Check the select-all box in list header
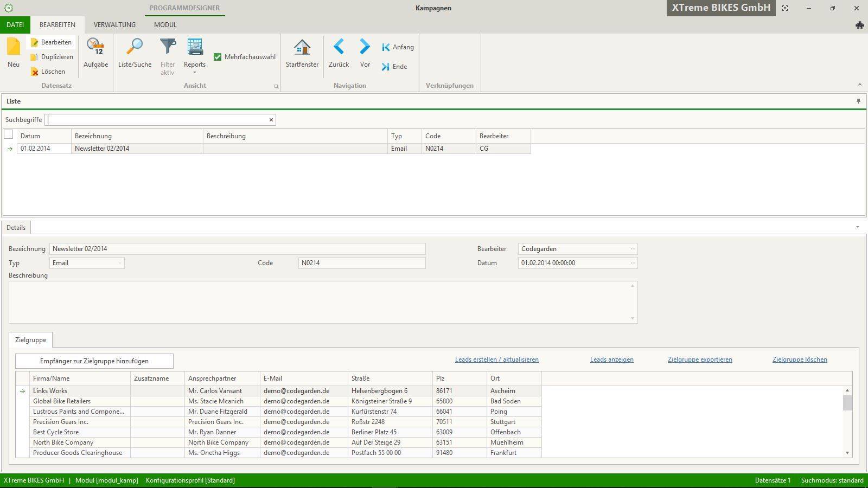 coord(9,134)
